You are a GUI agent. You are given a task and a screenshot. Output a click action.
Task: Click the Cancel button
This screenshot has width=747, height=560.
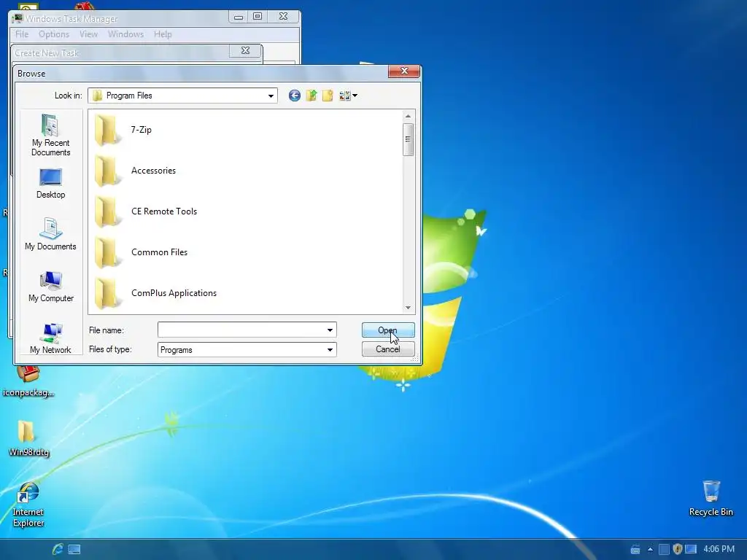coord(388,349)
